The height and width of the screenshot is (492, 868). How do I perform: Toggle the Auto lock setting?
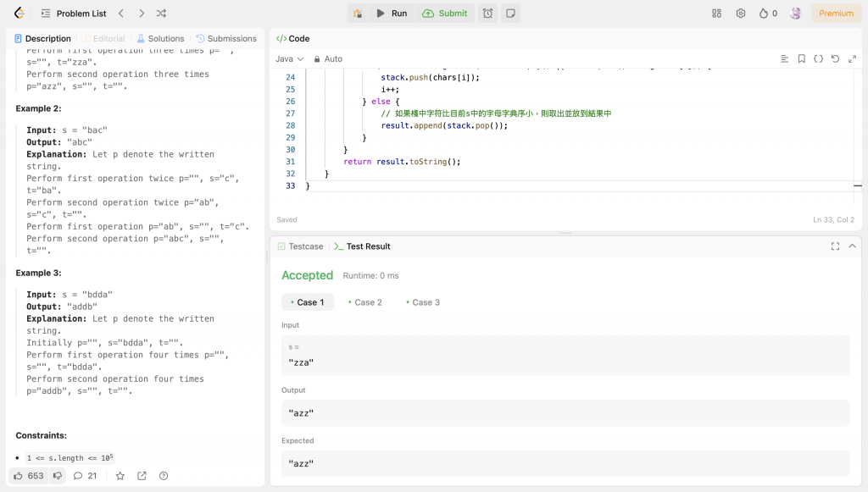[x=328, y=58]
